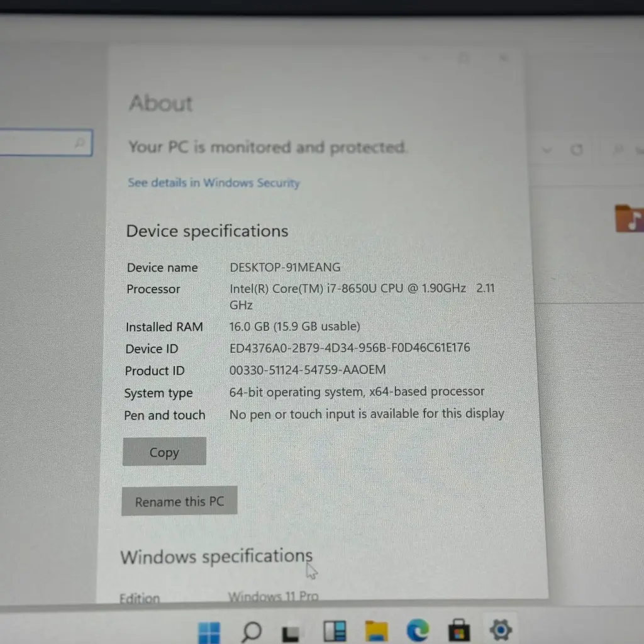Click the System type label

point(158,394)
